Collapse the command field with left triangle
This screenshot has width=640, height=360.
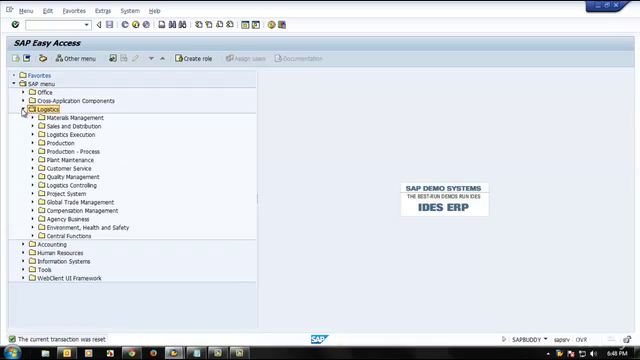click(x=99, y=25)
